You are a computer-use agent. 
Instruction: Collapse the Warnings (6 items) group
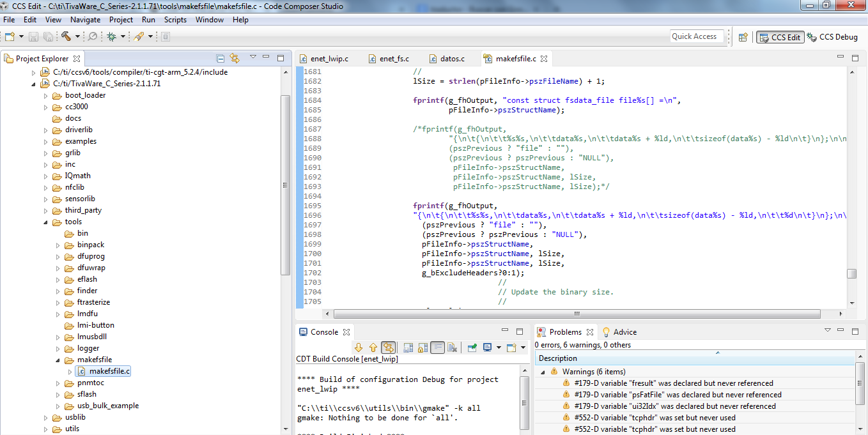click(543, 372)
